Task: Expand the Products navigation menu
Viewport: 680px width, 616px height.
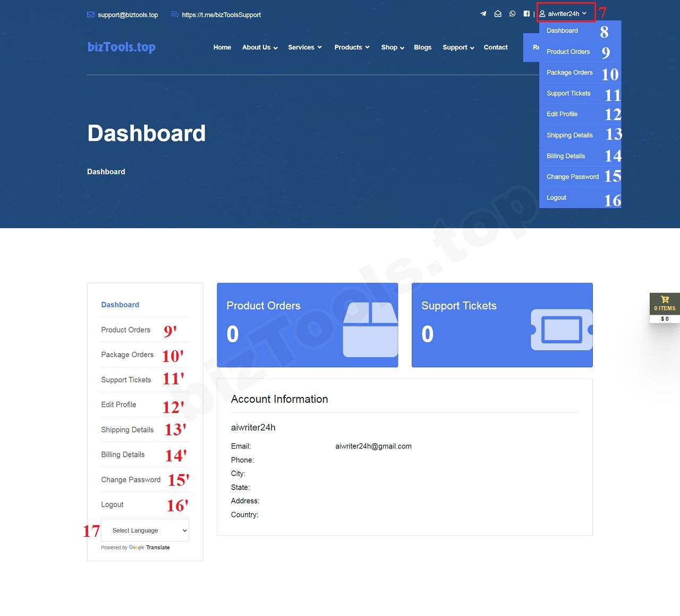Action: (352, 47)
